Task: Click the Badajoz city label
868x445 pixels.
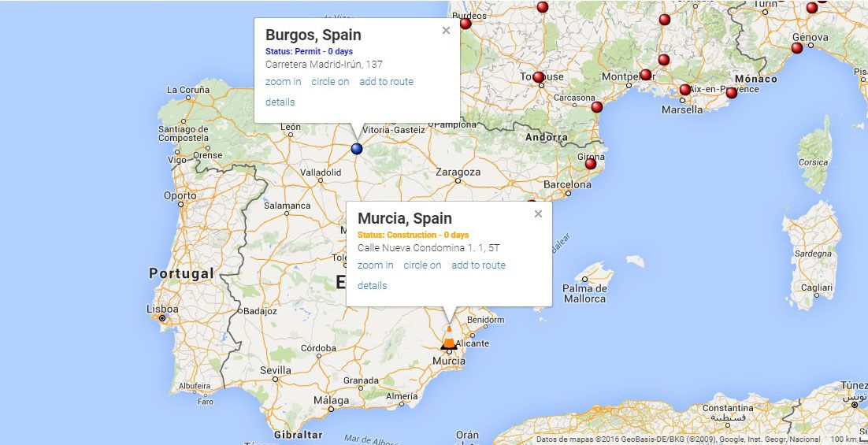Action: click(260, 311)
